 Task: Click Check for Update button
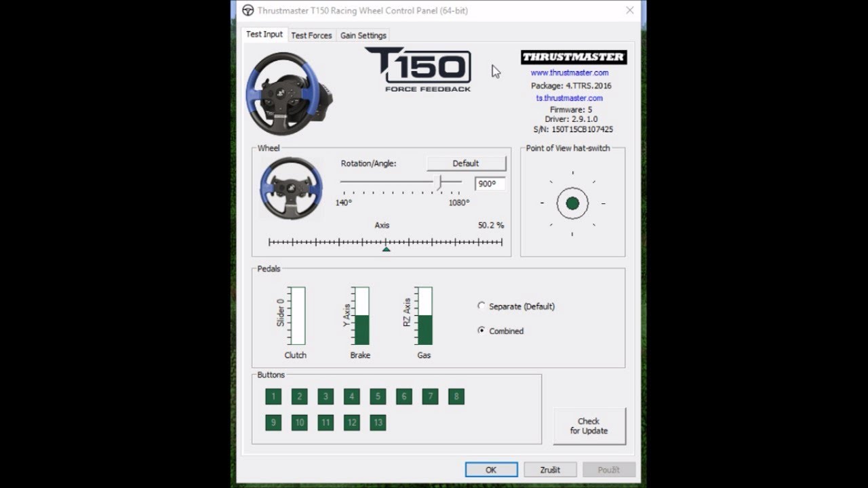pyautogui.click(x=589, y=426)
